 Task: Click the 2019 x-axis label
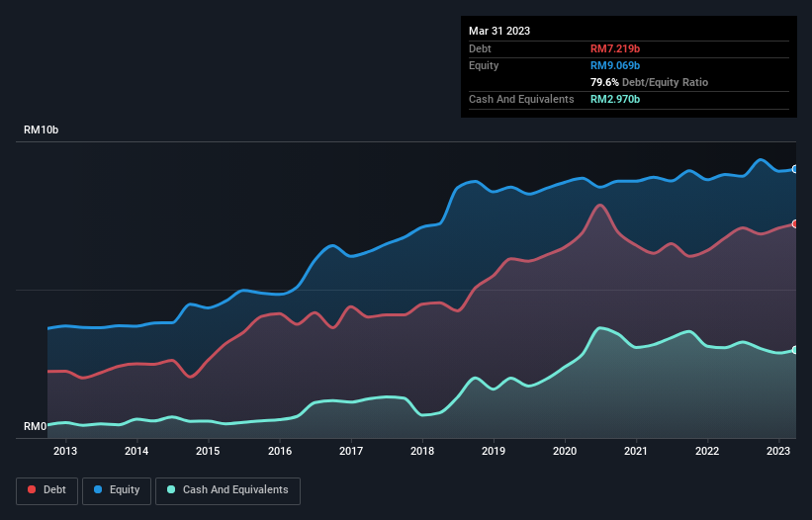click(494, 451)
